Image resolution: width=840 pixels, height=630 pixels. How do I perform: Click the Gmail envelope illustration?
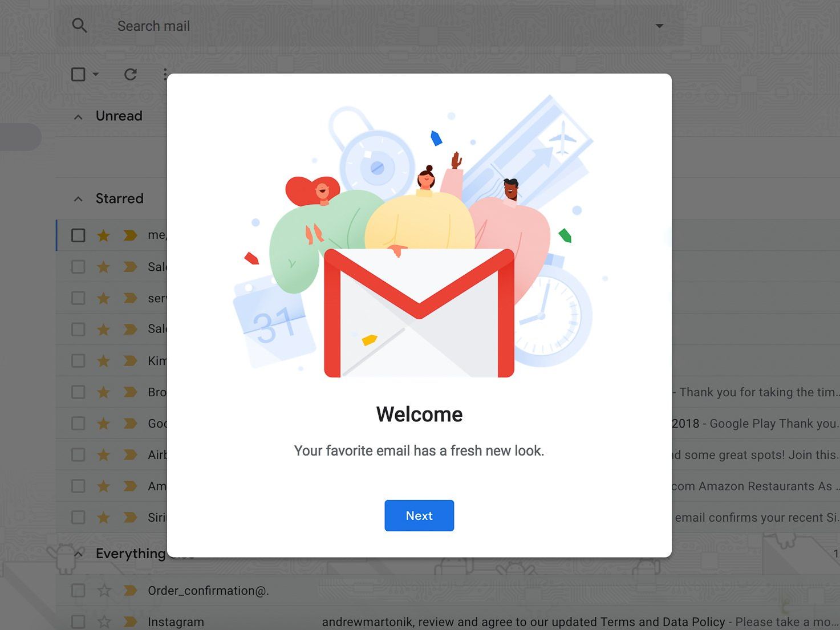click(419, 313)
